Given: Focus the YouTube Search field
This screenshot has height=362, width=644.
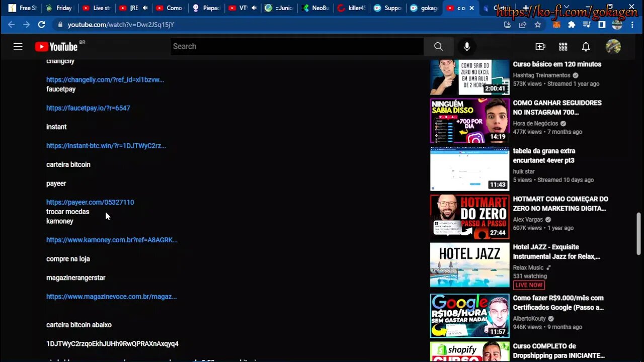Looking at the screenshot, I should point(297,47).
